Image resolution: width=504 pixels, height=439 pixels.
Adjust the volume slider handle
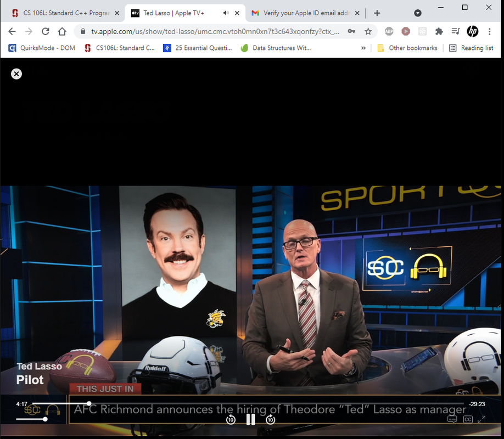(x=46, y=419)
